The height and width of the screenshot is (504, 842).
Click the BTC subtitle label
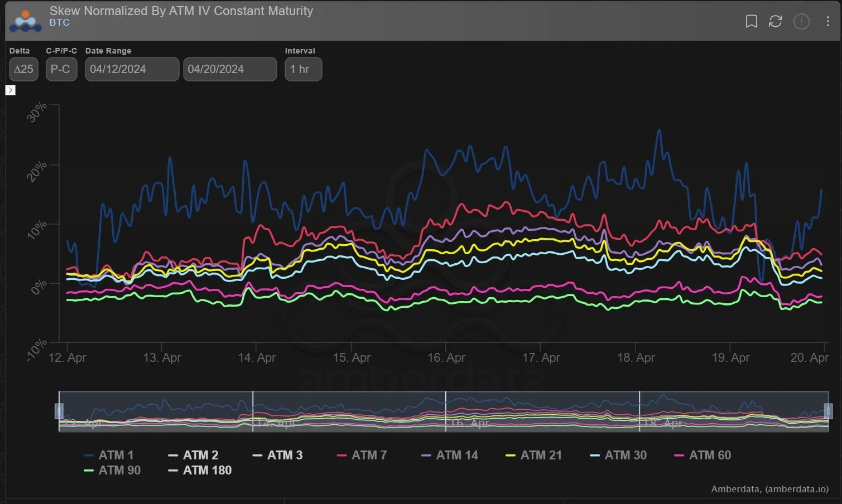[x=60, y=23]
